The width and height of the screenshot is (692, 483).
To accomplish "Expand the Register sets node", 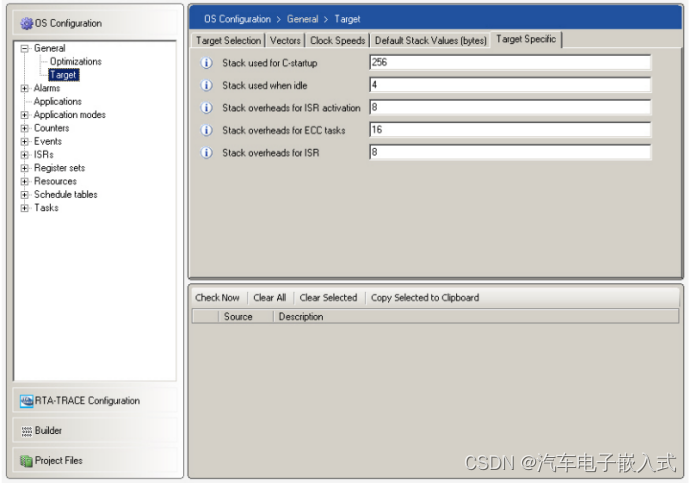I will (x=25, y=168).
